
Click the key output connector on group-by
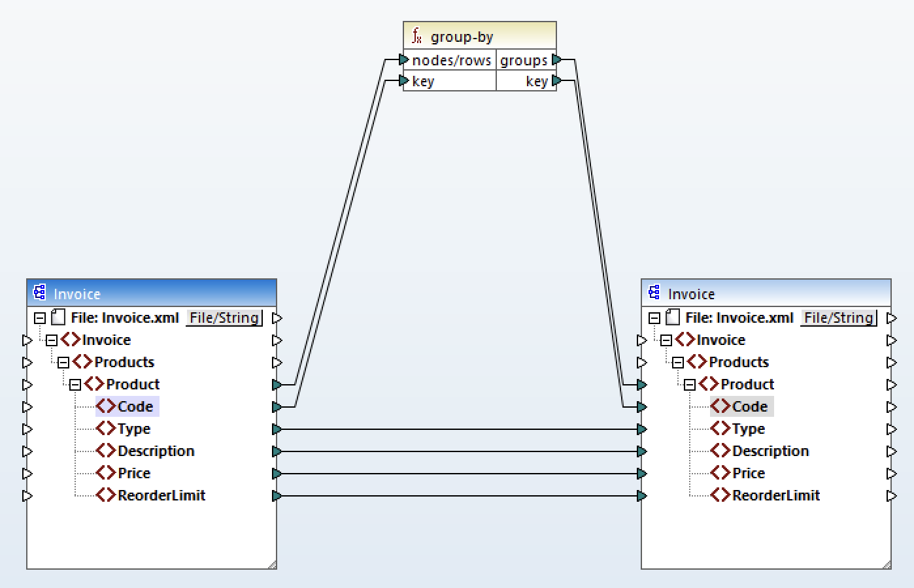556,81
